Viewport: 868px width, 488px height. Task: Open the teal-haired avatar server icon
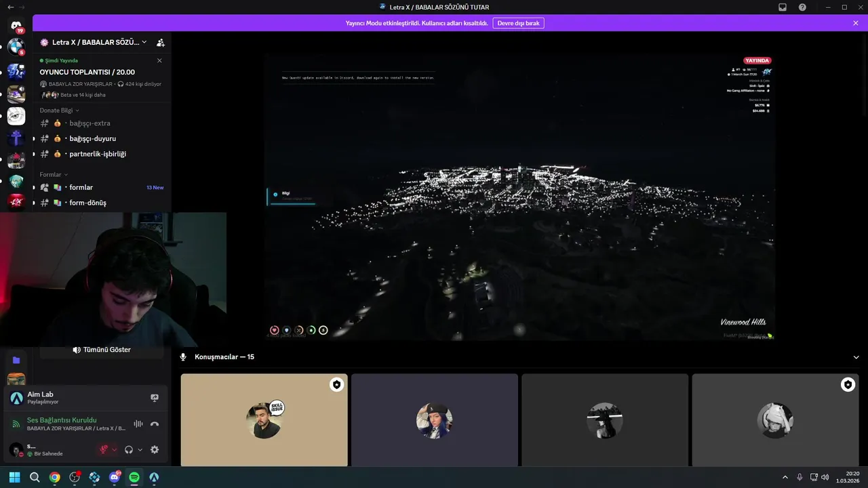pyautogui.click(x=16, y=182)
